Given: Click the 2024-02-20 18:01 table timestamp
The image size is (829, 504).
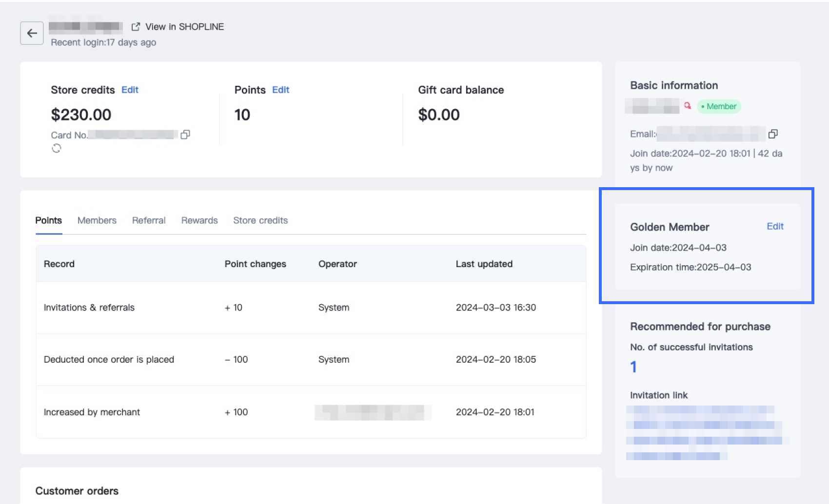Looking at the screenshot, I should [495, 412].
